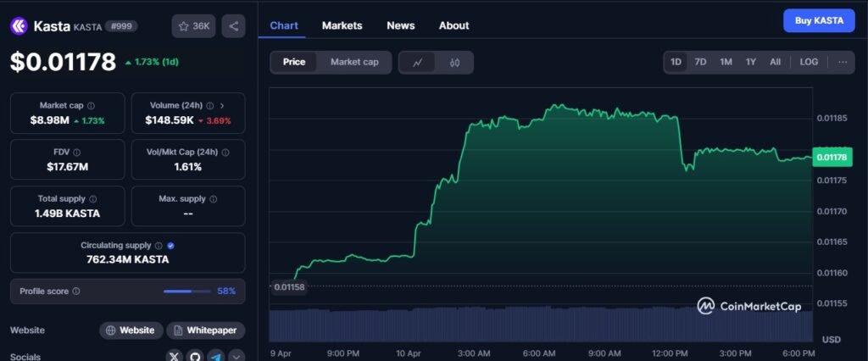
Task: Show info icon beside Circulating supply
Action: coord(159,245)
